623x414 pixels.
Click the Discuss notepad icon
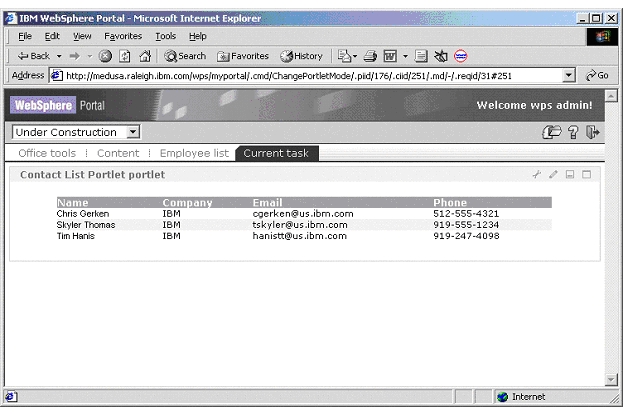(421, 56)
